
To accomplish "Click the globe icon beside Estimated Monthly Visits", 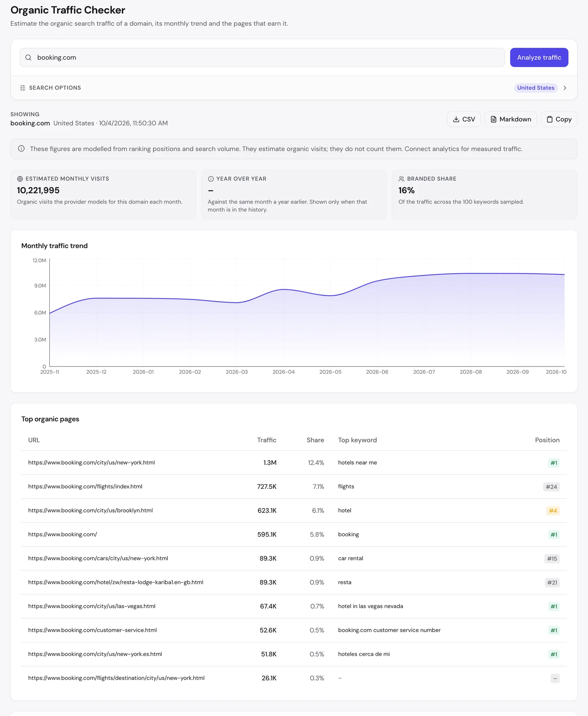I will (20, 179).
